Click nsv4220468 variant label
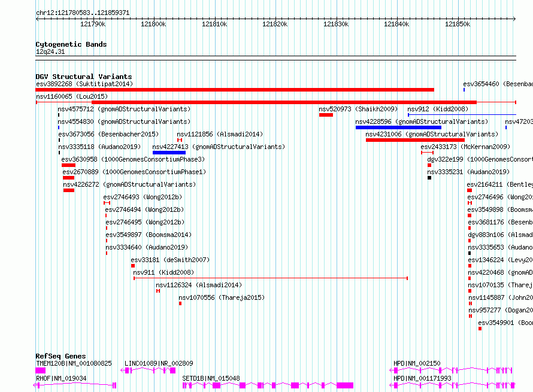The image size is (533, 392). coord(501,272)
